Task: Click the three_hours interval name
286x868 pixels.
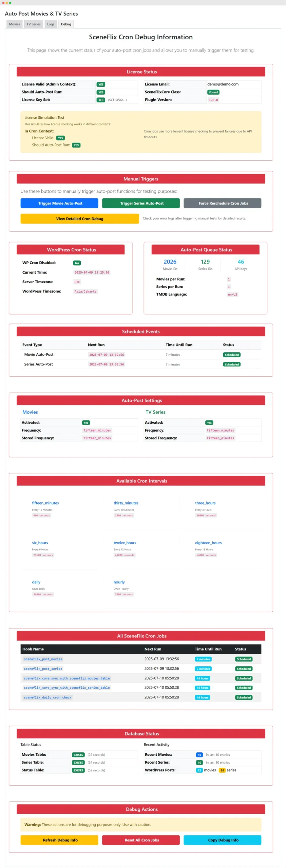Action: pos(205,503)
